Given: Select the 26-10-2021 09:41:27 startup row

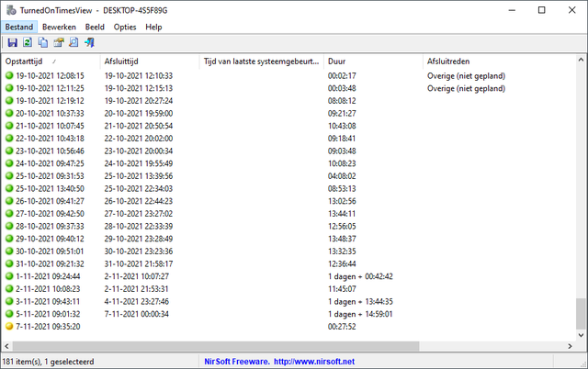Looking at the screenshot, I should tap(288, 201).
